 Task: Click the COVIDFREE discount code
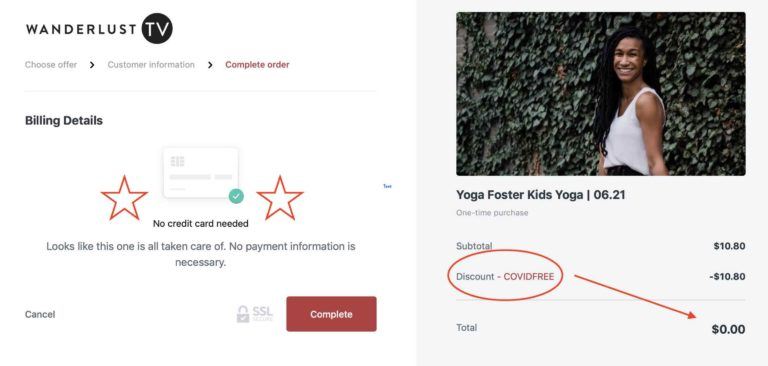(529, 277)
